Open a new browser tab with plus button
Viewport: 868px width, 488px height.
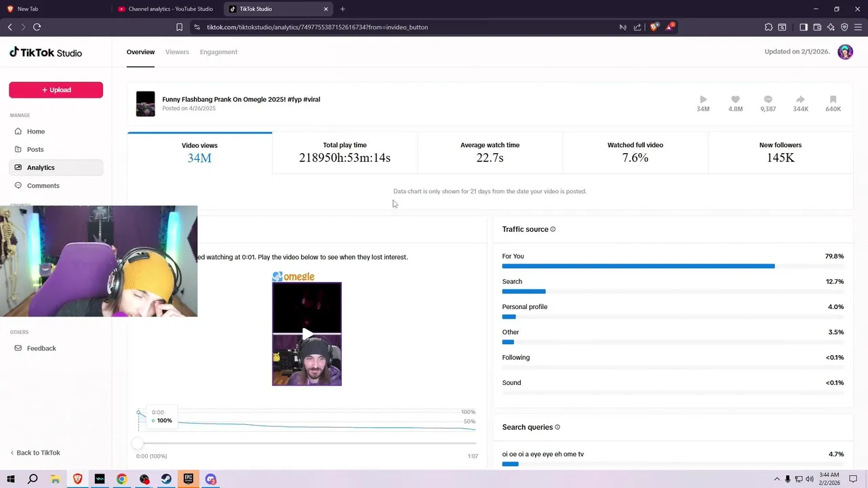[342, 9]
